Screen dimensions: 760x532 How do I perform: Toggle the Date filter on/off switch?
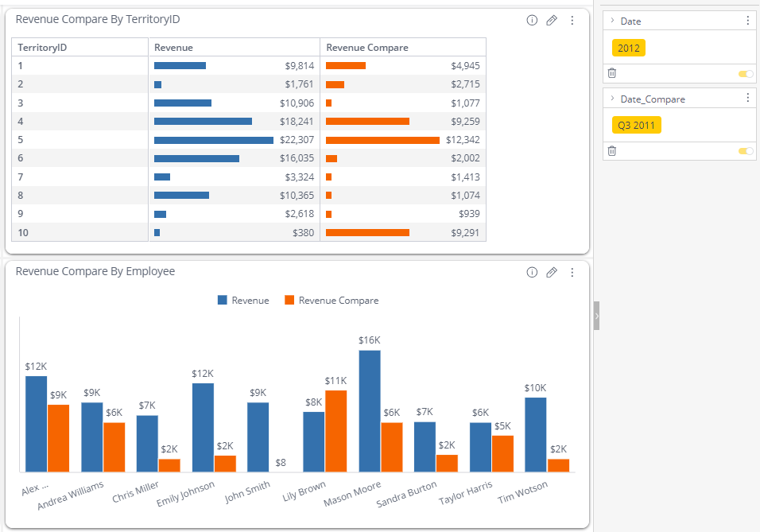tap(746, 74)
